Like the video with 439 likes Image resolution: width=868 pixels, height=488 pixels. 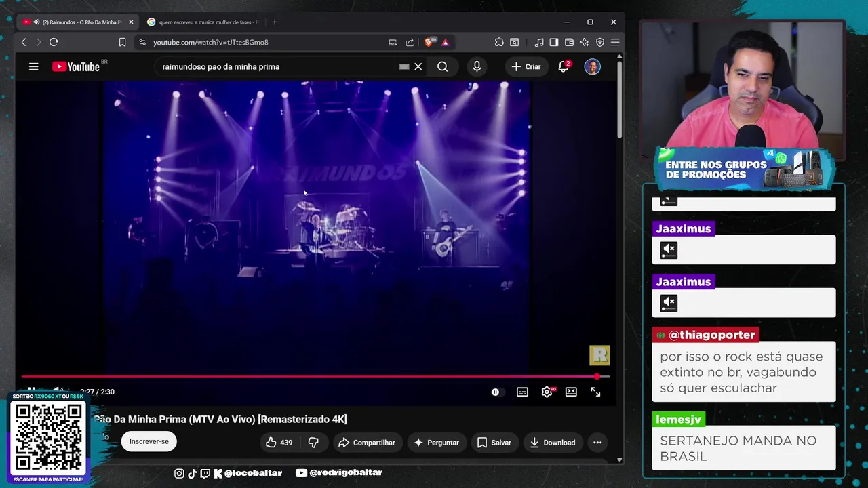279,443
